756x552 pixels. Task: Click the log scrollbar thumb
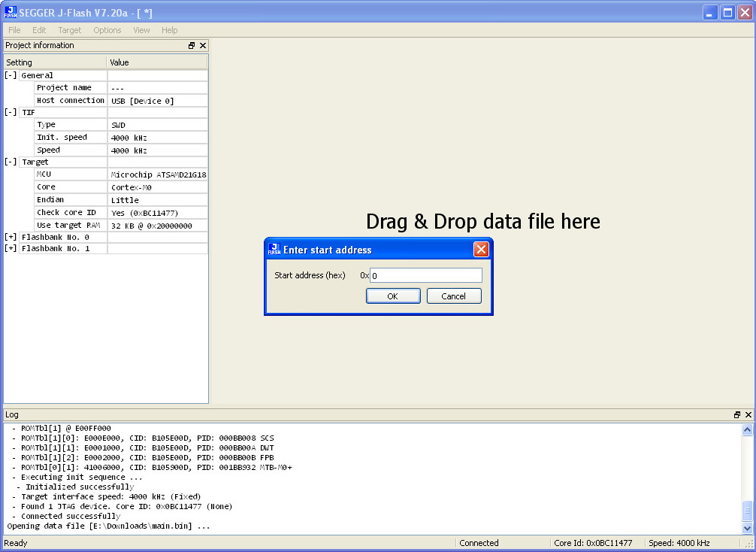[747, 511]
